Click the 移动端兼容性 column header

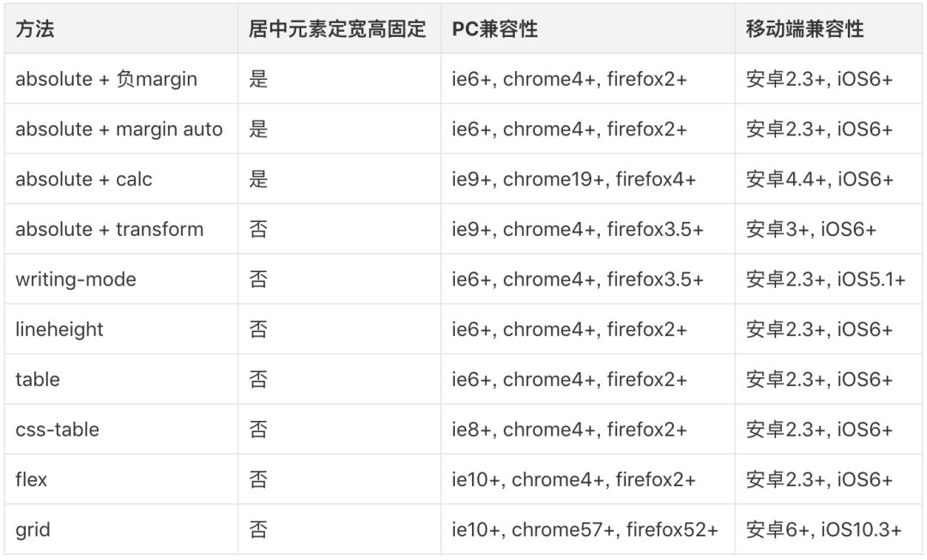click(828, 28)
